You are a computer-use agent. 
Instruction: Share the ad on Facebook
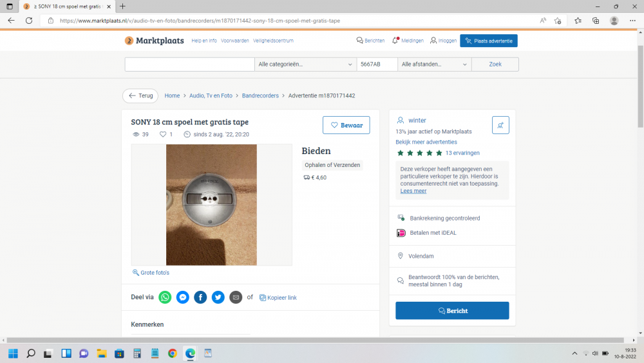coord(200,297)
